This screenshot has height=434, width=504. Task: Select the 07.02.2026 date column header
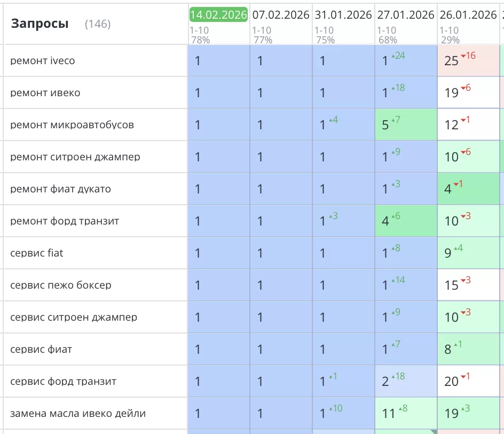(x=281, y=15)
